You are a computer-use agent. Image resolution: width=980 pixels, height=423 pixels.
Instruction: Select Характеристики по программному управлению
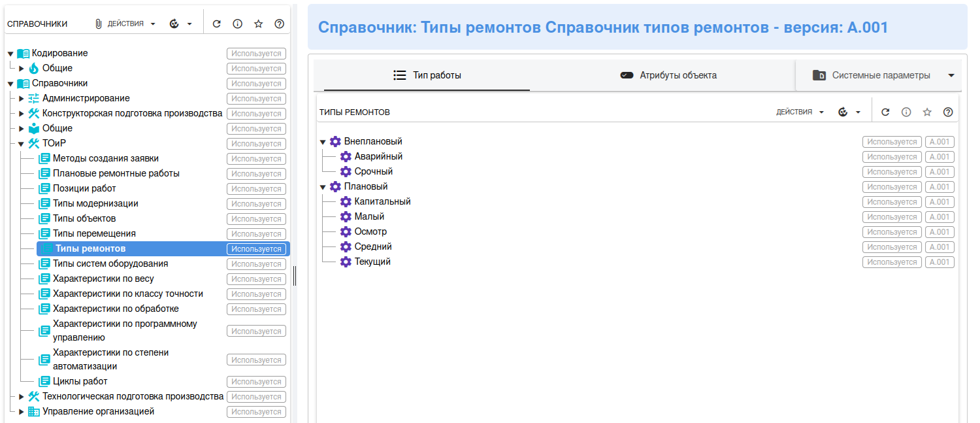click(x=125, y=331)
